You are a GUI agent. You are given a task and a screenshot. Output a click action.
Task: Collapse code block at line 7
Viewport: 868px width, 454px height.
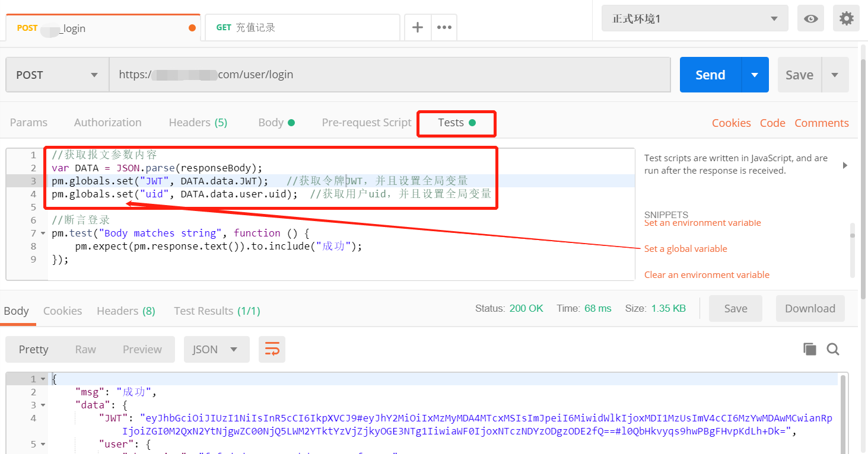point(42,234)
